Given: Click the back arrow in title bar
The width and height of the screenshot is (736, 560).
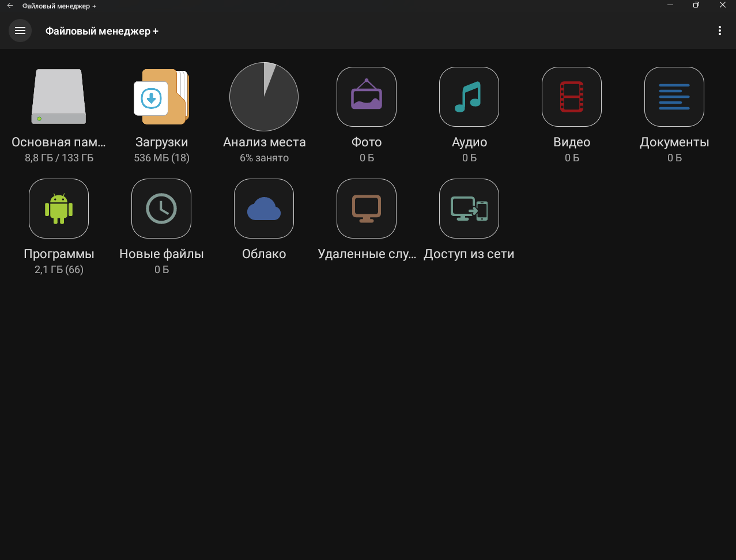Looking at the screenshot, I should click(x=10, y=5).
